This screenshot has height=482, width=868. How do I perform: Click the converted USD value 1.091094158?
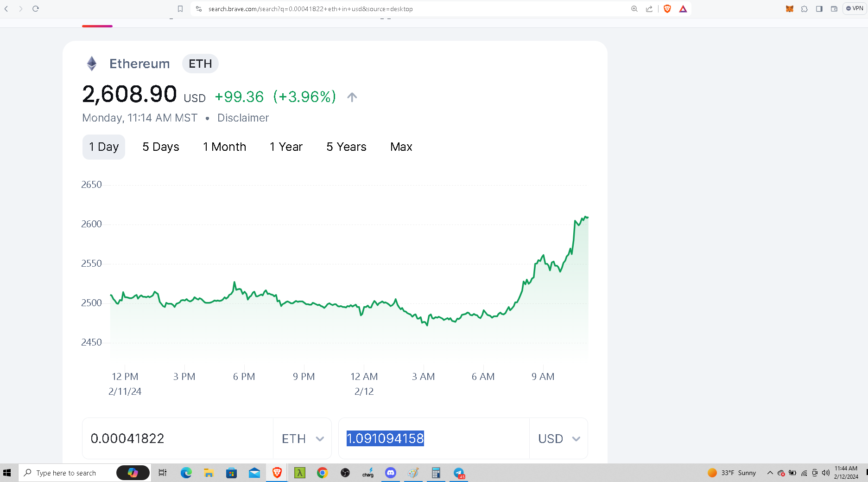[x=385, y=438]
